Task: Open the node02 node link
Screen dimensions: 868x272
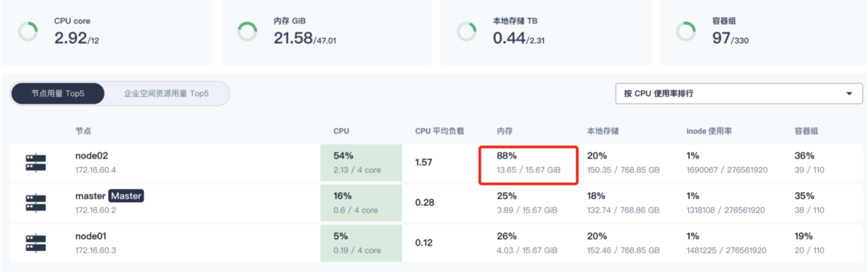Action: click(x=91, y=155)
